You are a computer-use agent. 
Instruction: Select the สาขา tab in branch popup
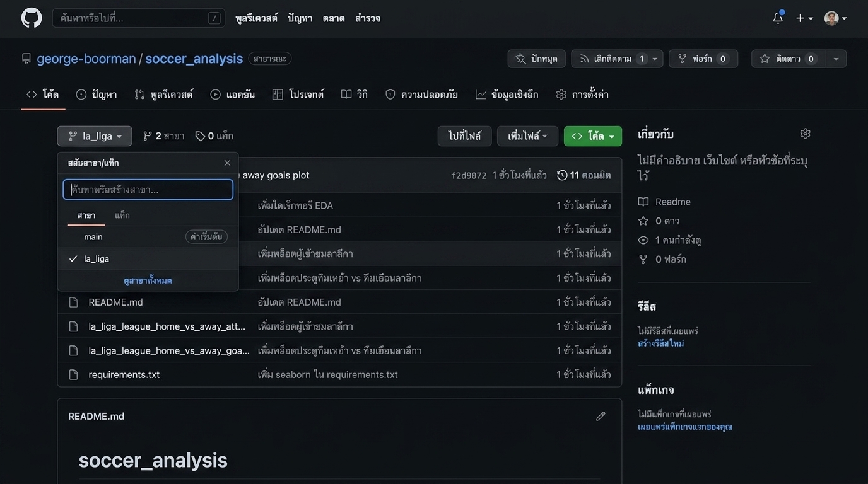(86, 216)
